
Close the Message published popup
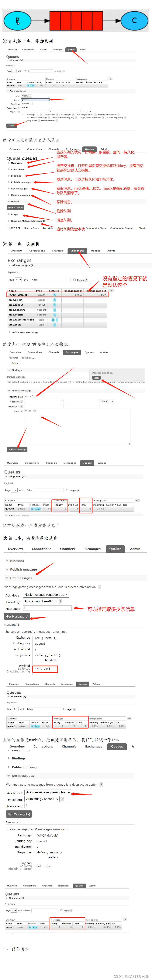97,378
